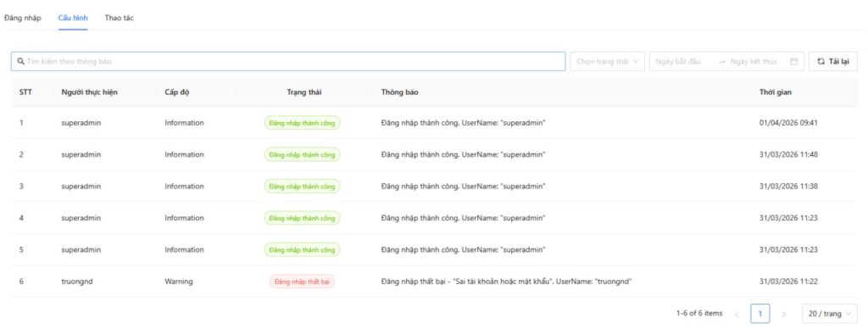
Task: Click timestamp 01/04/2026 09:41
Action: tap(788, 123)
